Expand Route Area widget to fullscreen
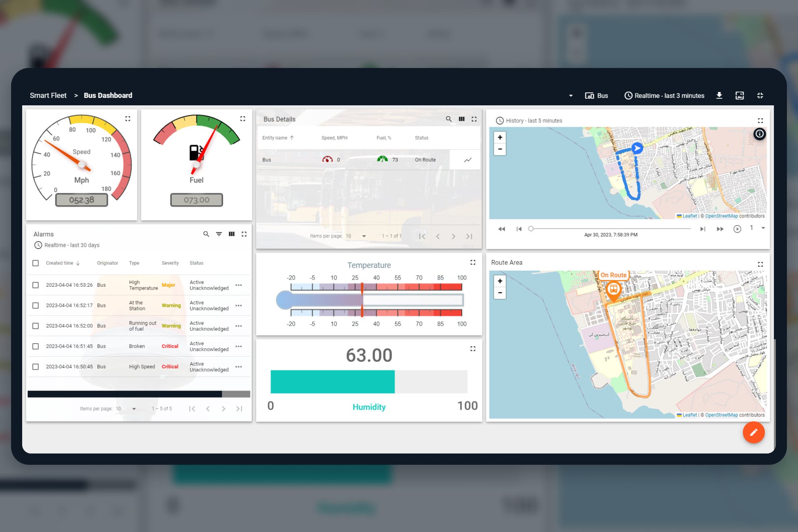Screen dimensions: 798x532 760,264
